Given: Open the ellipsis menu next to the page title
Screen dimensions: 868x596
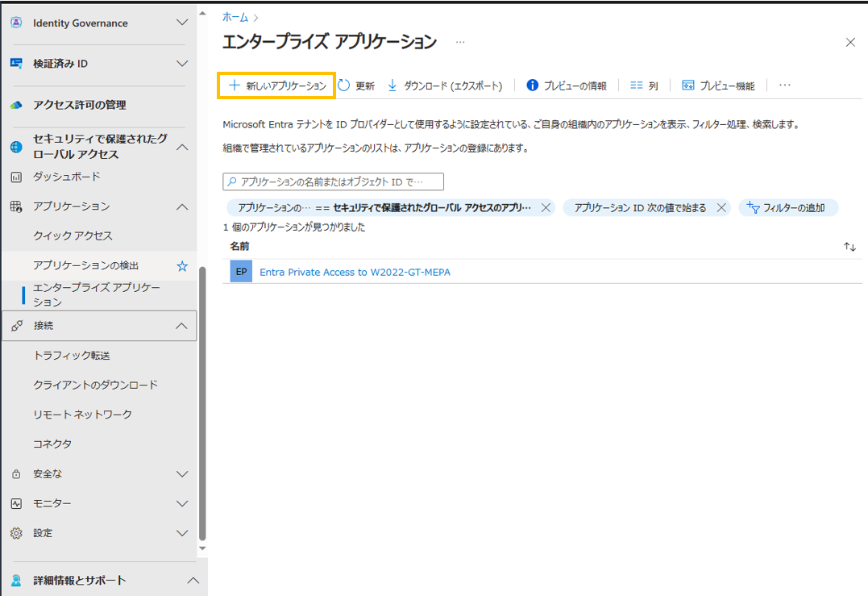Looking at the screenshot, I should point(460,42).
